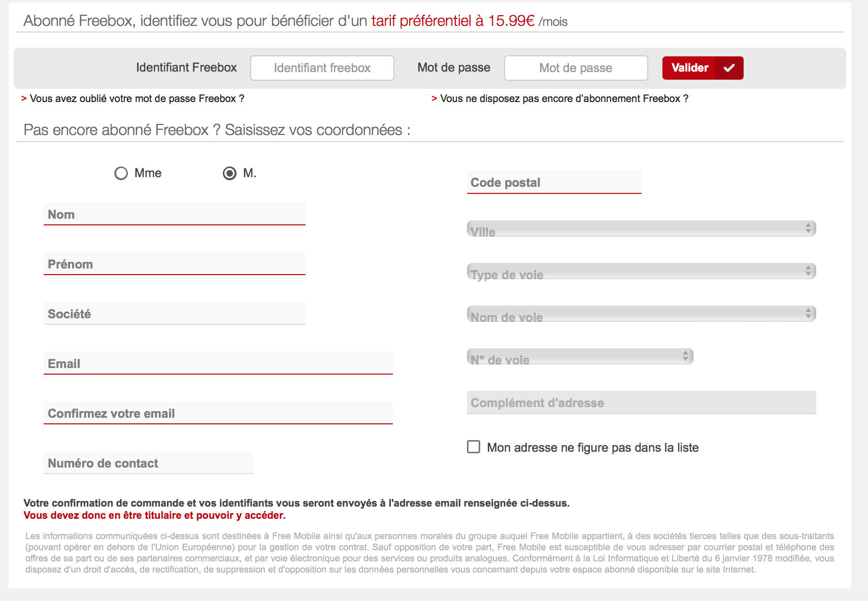Viewport: 868px width, 601px height.
Task: Focus the Prénom text field
Action: coord(174,264)
